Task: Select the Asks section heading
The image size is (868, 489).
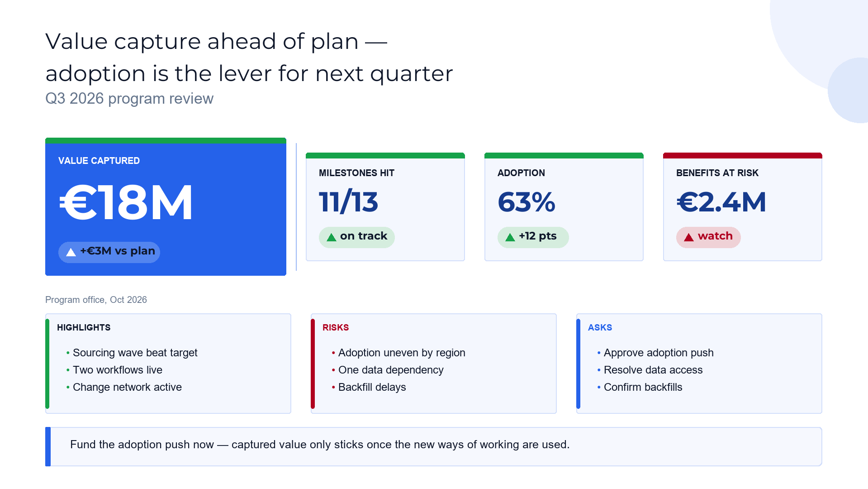Action: click(600, 327)
